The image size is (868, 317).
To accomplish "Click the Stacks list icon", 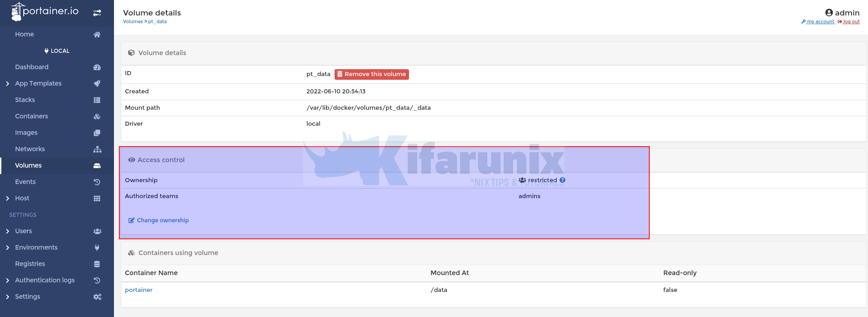I will 97,100.
